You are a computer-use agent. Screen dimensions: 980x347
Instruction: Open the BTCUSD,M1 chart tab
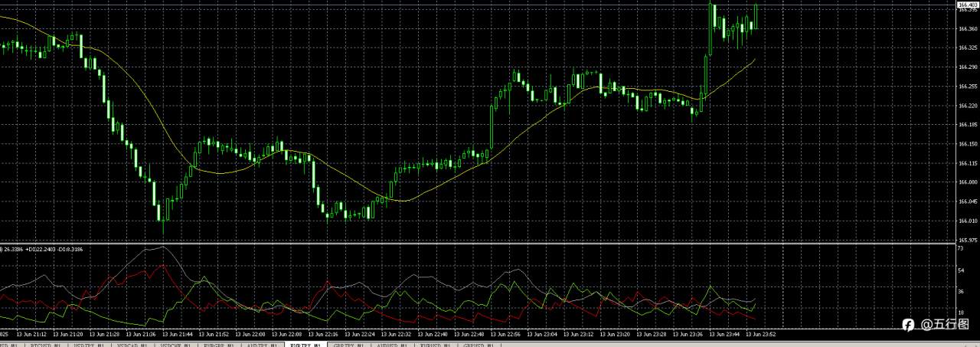click(46, 345)
